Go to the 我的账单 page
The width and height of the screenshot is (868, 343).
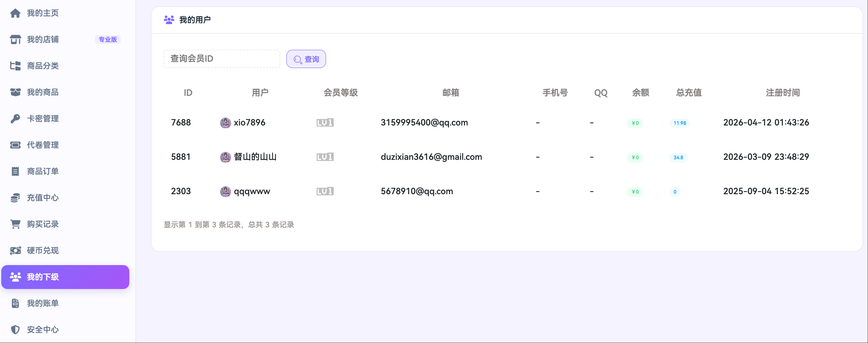(43, 303)
